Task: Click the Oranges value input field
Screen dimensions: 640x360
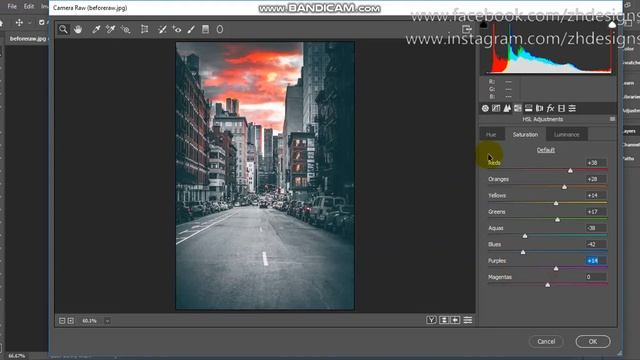Action: pos(596,179)
